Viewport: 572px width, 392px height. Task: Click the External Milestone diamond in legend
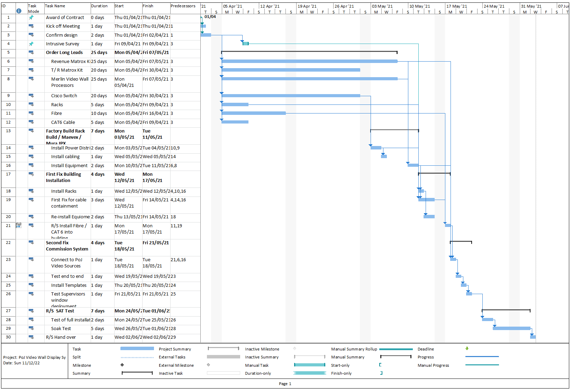click(208, 365)
